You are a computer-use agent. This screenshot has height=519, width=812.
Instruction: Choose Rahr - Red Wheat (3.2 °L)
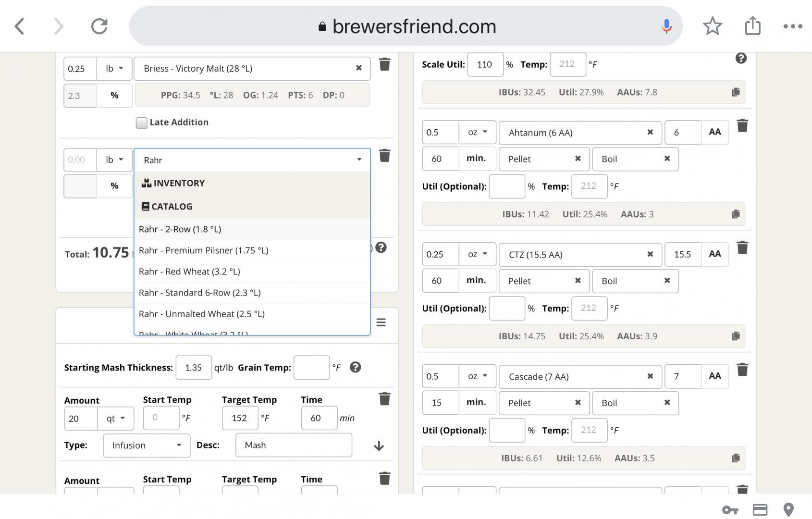[252, 272]
